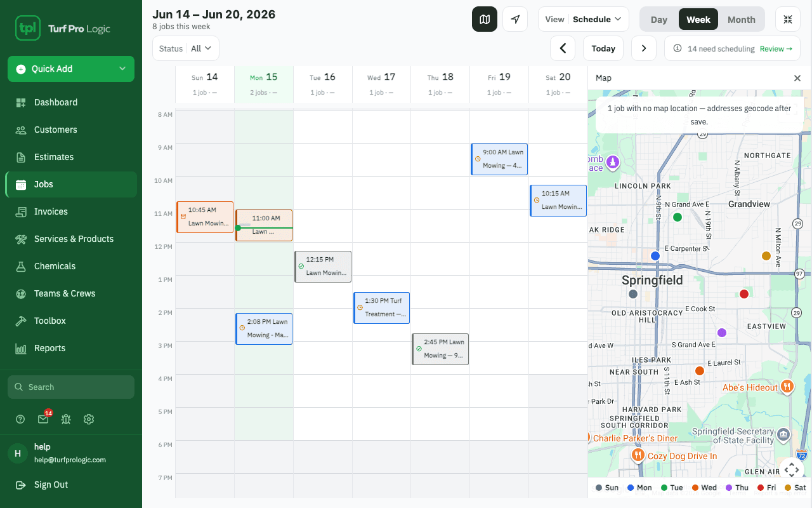Close the Map panel

pos(797,78)
